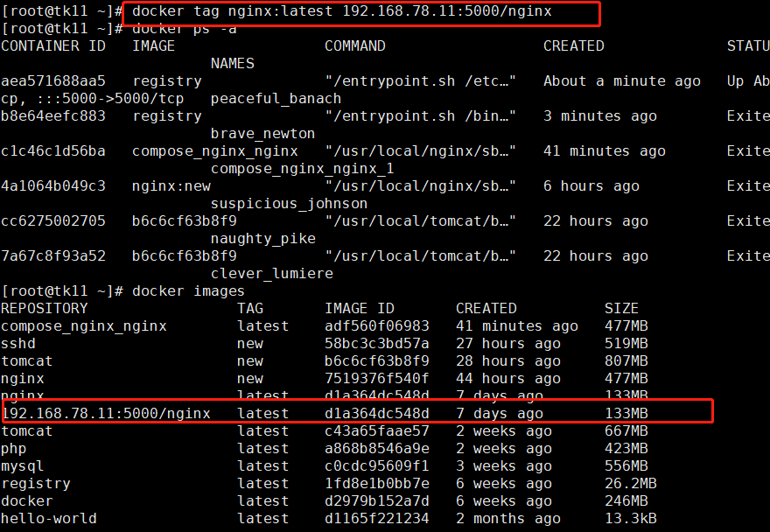The height and width of the screenshot is (532, 770).
Task: Click repository sshd in images list
Action: (18, 344)
